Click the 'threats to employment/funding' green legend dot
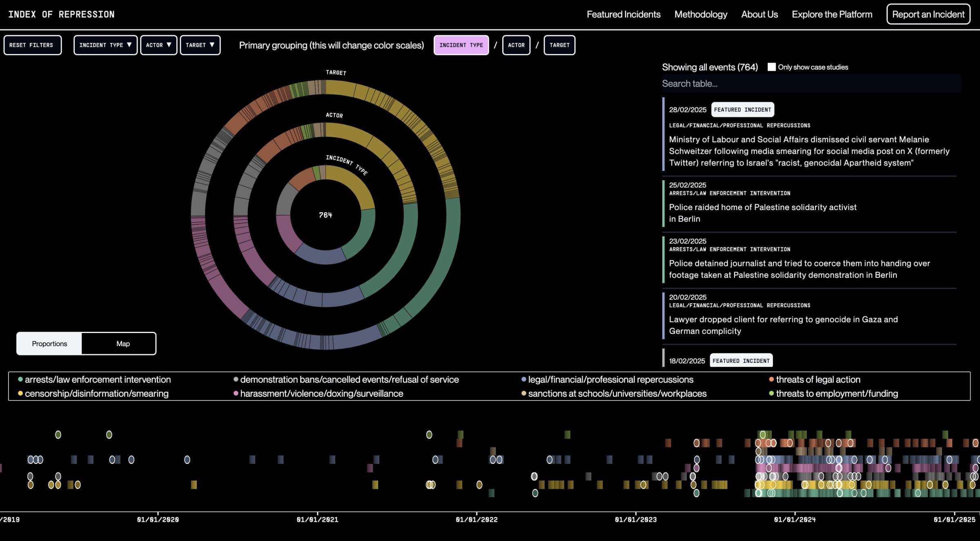980x541 pixels. coord(771,393)
